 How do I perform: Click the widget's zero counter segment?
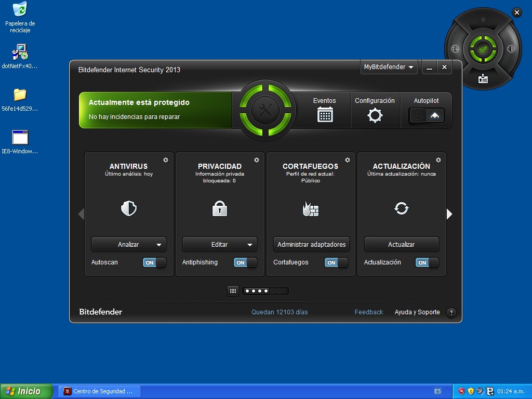(483, 20)
